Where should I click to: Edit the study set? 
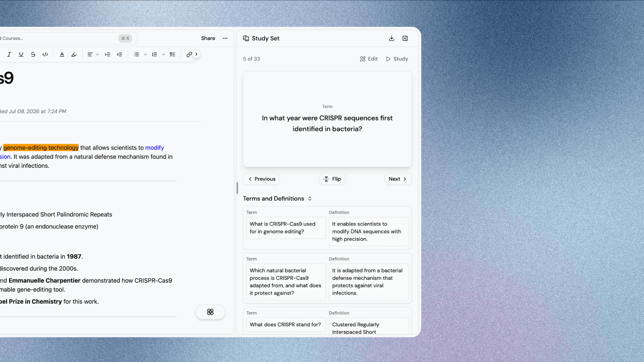click(369, 59)
